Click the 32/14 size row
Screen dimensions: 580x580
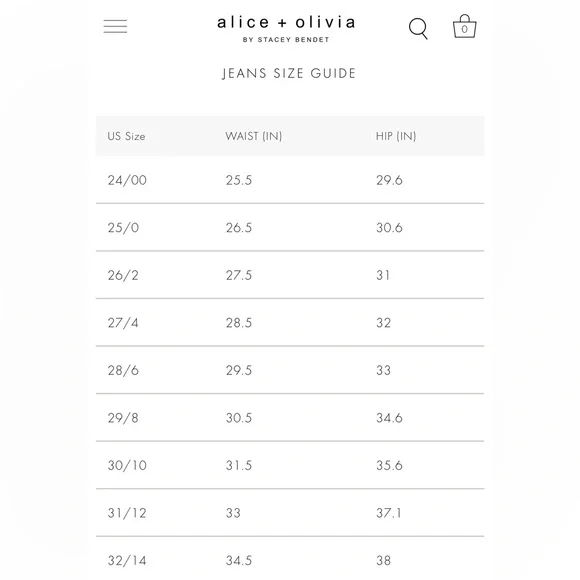point(290,559)
